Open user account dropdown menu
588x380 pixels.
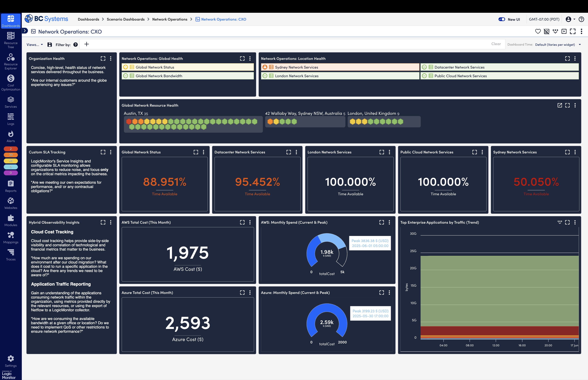tap(570, 19)
